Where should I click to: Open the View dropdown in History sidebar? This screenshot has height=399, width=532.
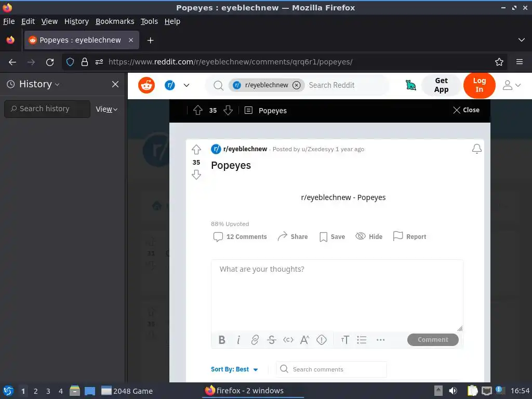pos(107,109)
